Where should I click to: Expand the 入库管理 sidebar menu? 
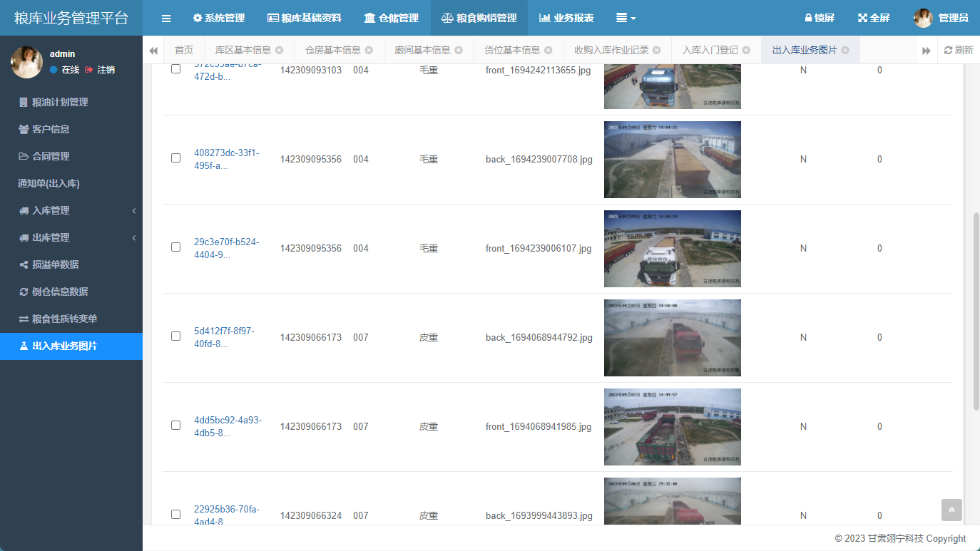click(x=71, y=210)
